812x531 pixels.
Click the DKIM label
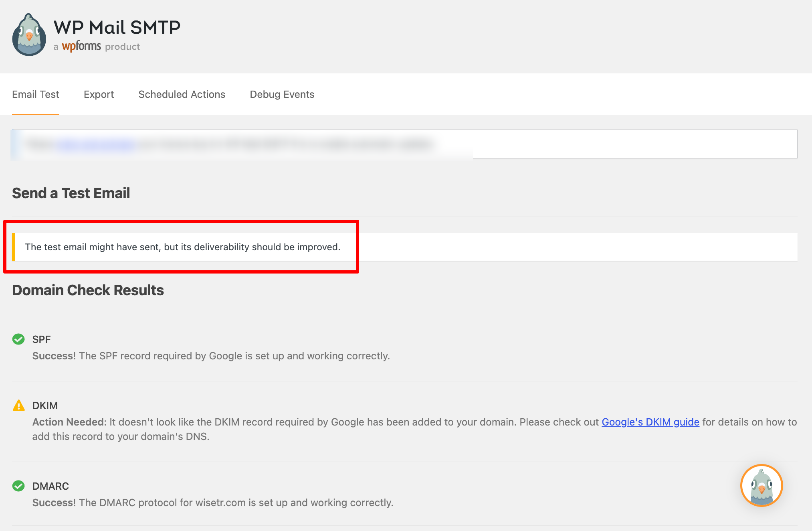[x=45, y=405]
